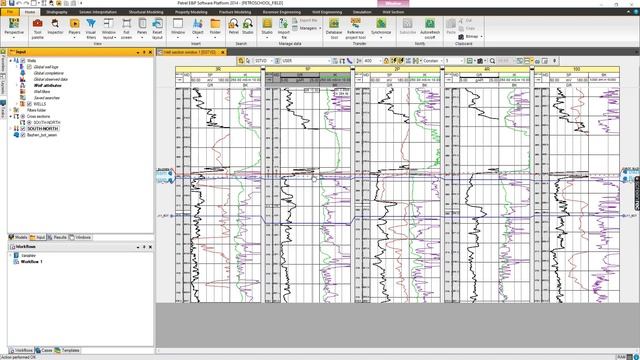Viewport: 640px width, 360px height.
Task: Open the Synchronize menu
Action: click(x=381, y=28)
